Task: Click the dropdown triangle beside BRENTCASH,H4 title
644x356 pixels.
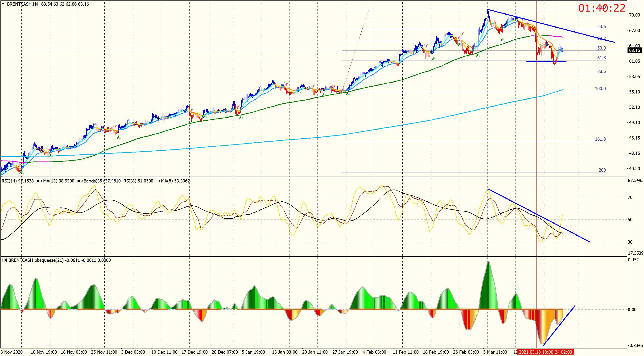Action: (3, 4)
